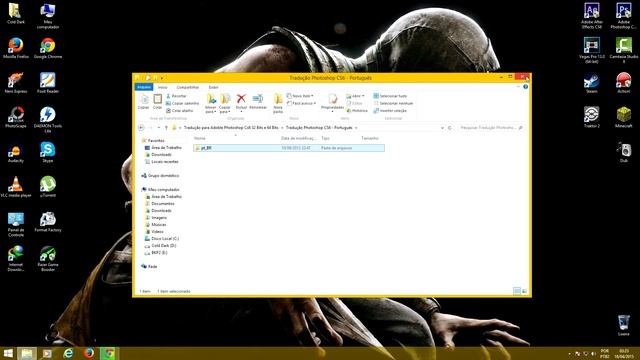Select the Adobe After Effects CS6 icon
The image size is (640, 360).
(592, 16)
